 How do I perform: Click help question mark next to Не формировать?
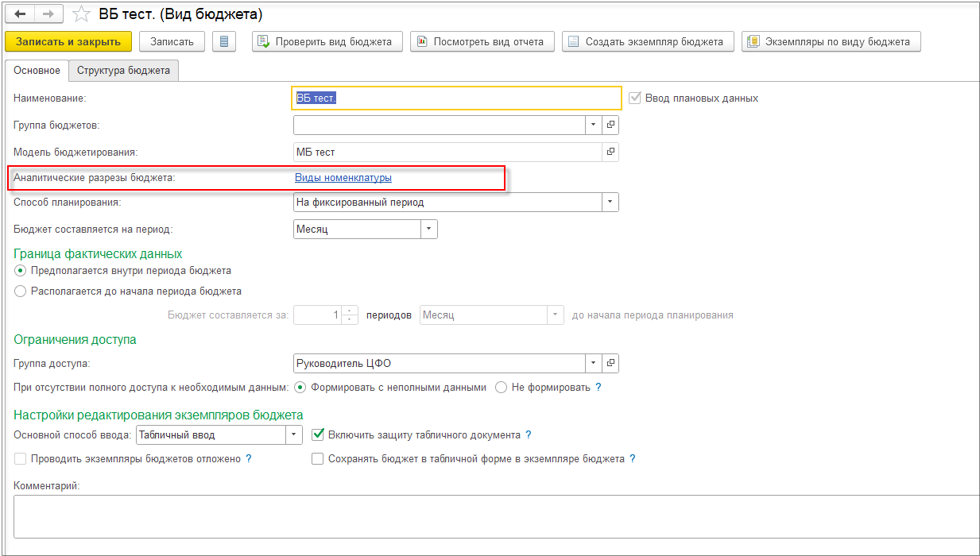point(598,388)
